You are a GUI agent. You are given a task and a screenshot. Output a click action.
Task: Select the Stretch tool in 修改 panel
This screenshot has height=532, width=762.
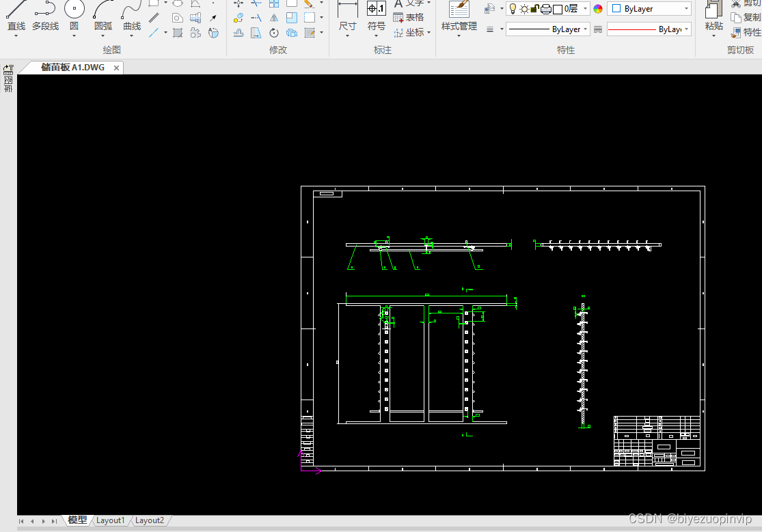click(256, 33)
